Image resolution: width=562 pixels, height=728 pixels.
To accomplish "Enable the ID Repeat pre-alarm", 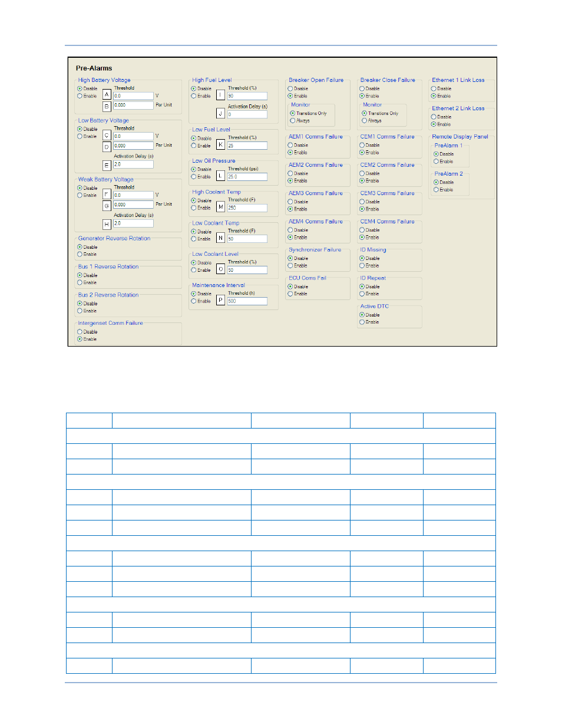I will pos(362,294).
